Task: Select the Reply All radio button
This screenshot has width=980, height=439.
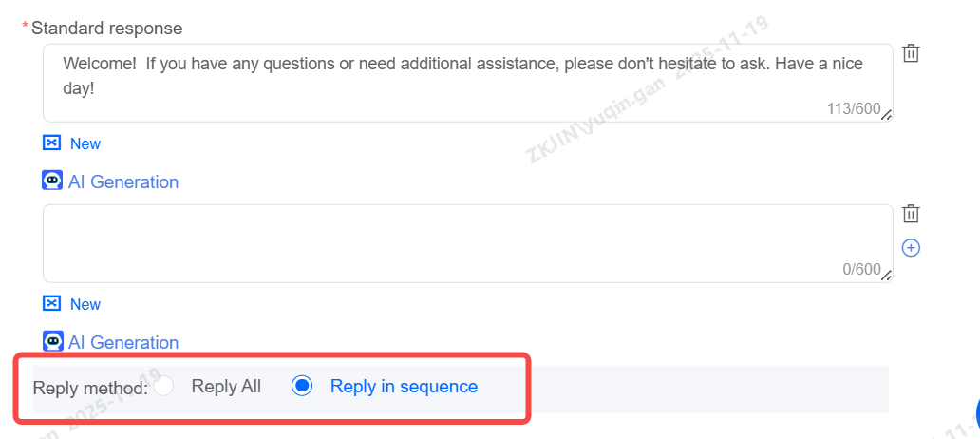Action: point(165,387)
